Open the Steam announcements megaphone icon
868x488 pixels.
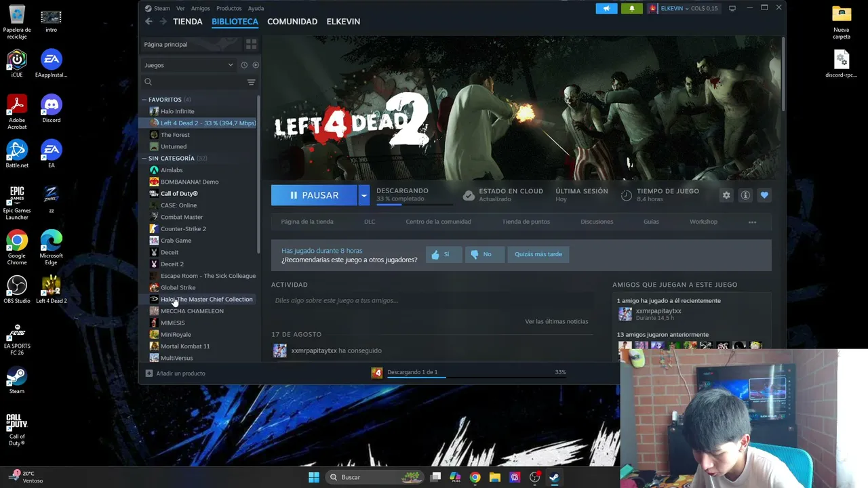coord(606,8)
